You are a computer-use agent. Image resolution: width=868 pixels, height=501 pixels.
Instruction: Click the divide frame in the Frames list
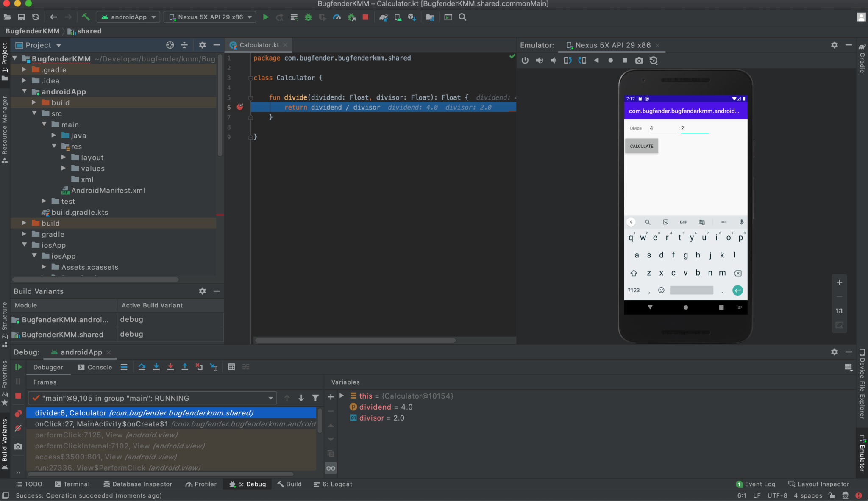[x=144, y=412]
